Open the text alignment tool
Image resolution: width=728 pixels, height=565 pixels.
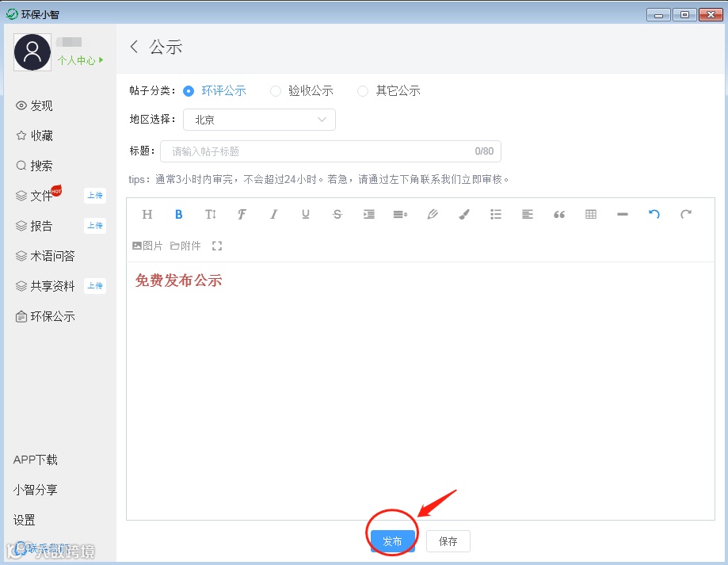(x=528, y=214)
